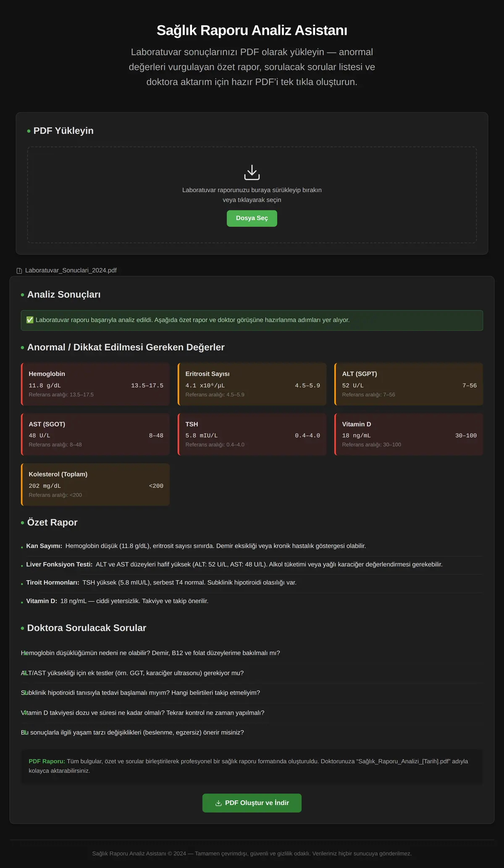Click the Vitamin D value '18 ng/mL'
504x868 pixels.
click(x=357, y=436)
